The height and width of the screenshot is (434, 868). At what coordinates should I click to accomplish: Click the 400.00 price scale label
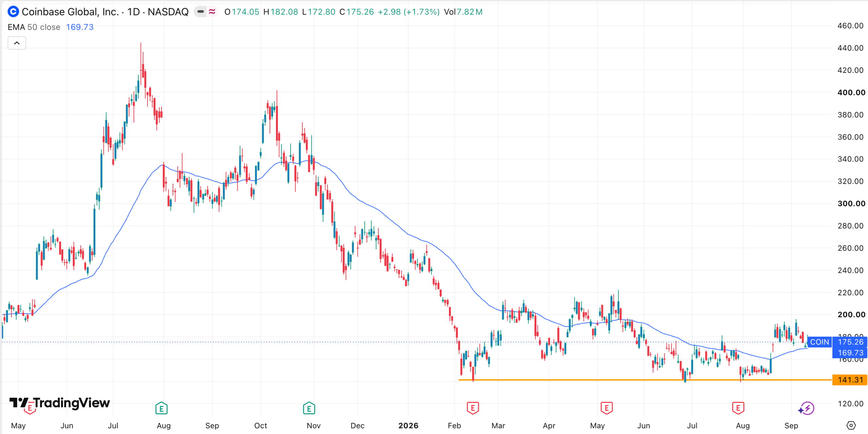(x=851, y=92)
